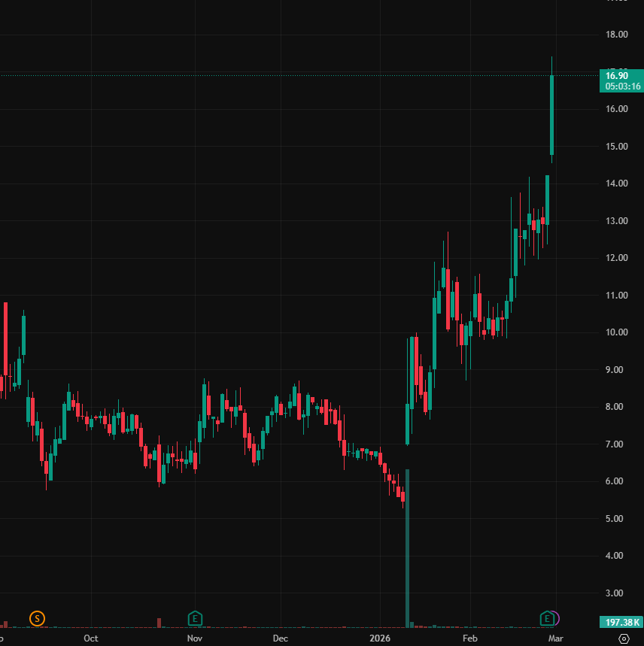Select the tall January volume spike bar

point(408,548)
